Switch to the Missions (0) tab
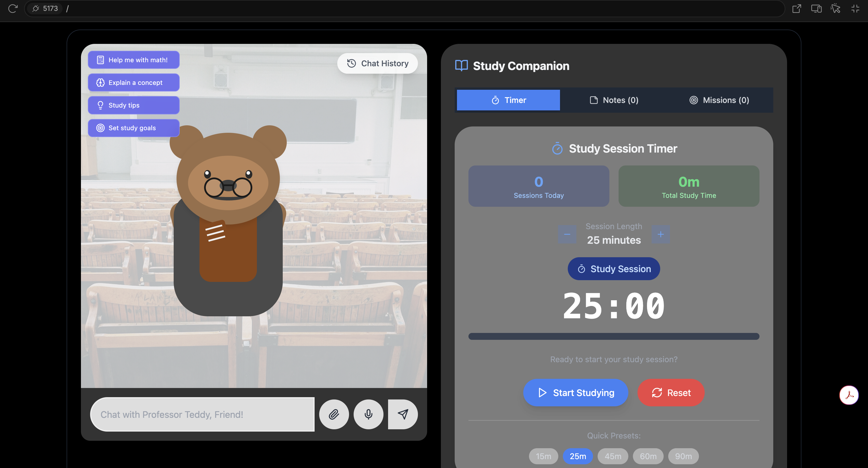This screenshot has width=868, height=468. [719, 100]
